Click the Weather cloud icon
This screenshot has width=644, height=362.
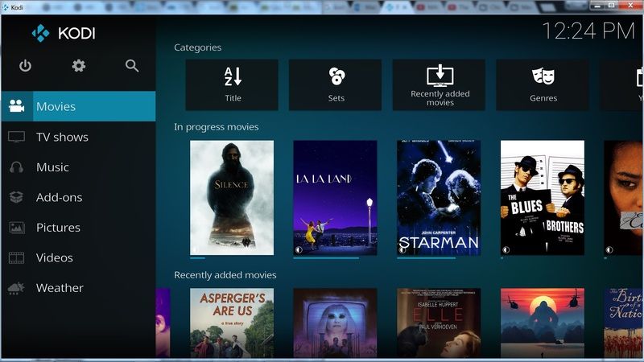pyautogui.click(x=16, y=288)
